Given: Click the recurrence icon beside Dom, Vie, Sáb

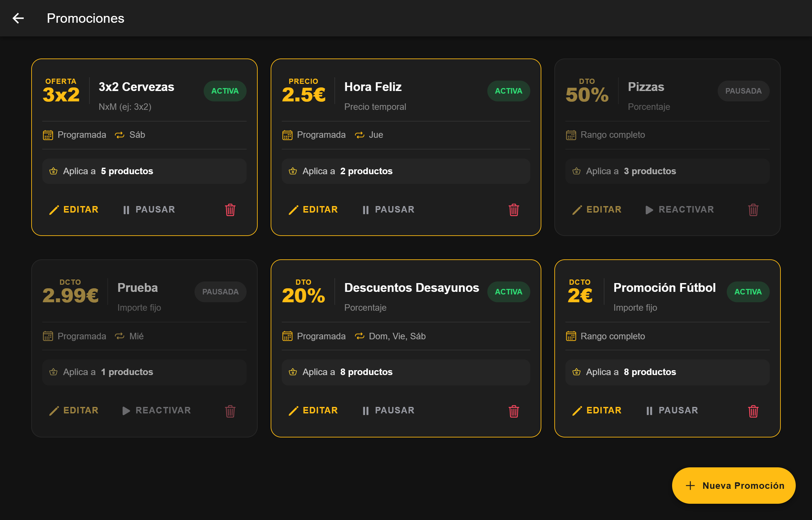Looking at the screenshot, I should [x=359, y=336].
